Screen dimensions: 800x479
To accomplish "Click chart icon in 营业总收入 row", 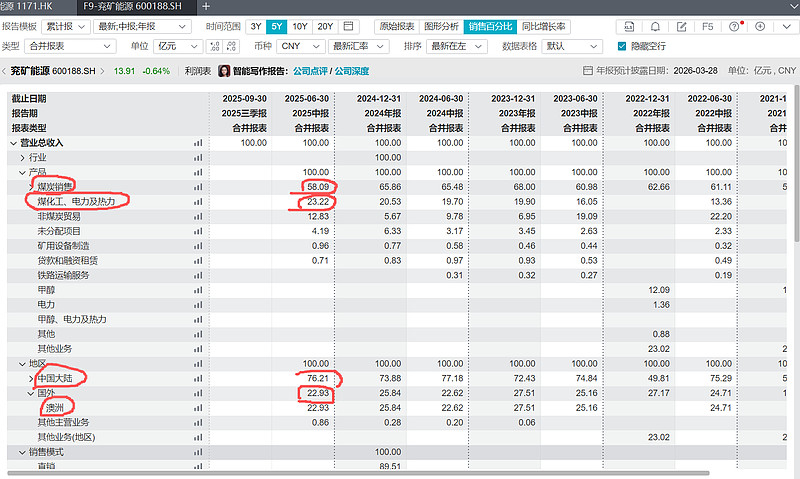I will pyautogui.click(x=197, y=143).
